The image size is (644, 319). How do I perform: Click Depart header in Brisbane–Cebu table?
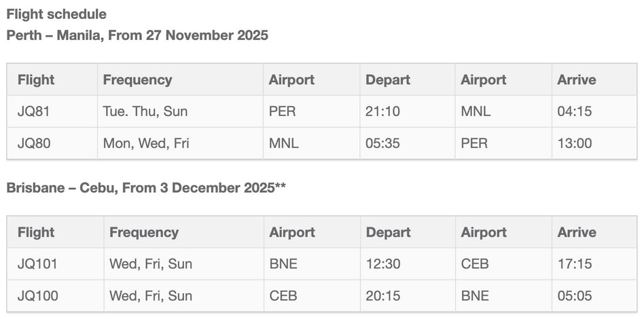(388, 232)
